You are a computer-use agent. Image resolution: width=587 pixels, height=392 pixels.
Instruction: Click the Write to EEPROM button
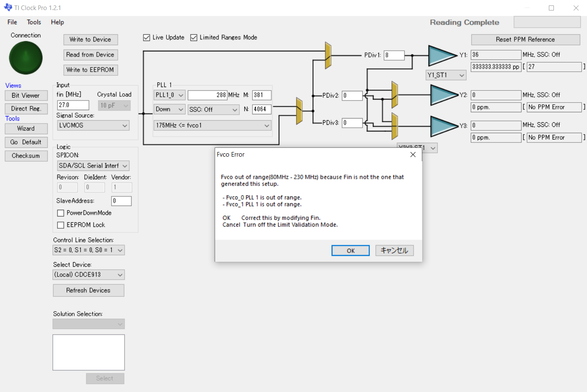(x=91, y=70)
